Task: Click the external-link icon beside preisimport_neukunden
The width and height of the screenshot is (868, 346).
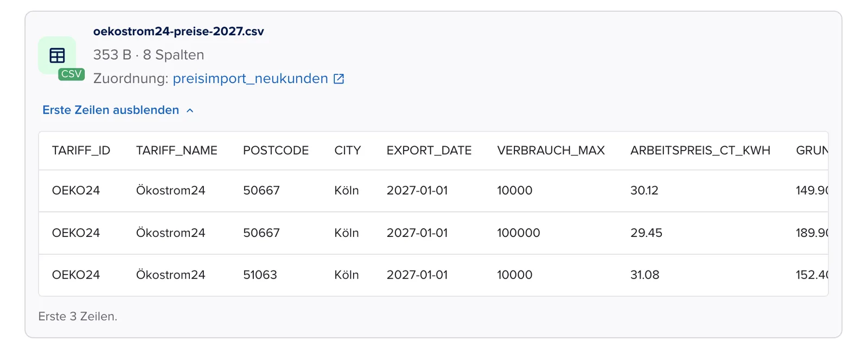Action: (339, 79)
